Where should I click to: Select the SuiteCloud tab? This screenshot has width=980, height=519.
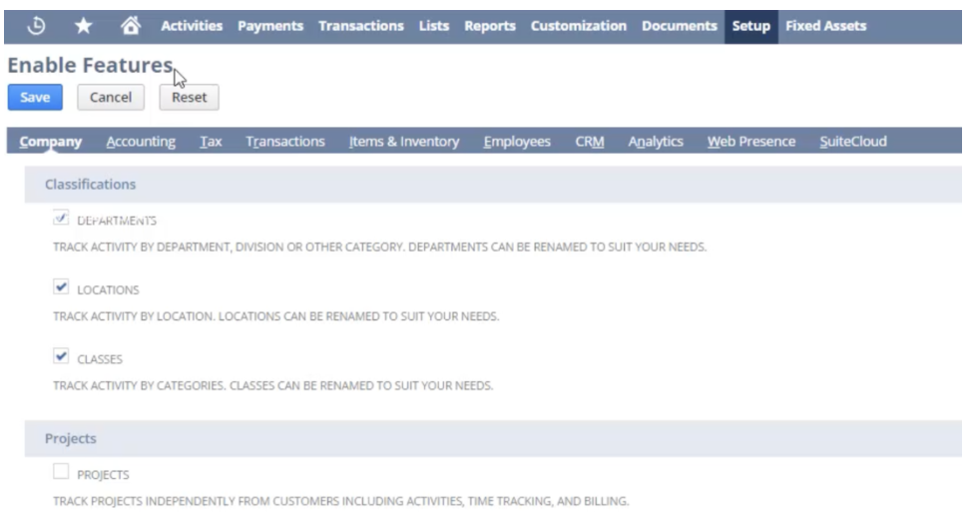tap(852, 142)
